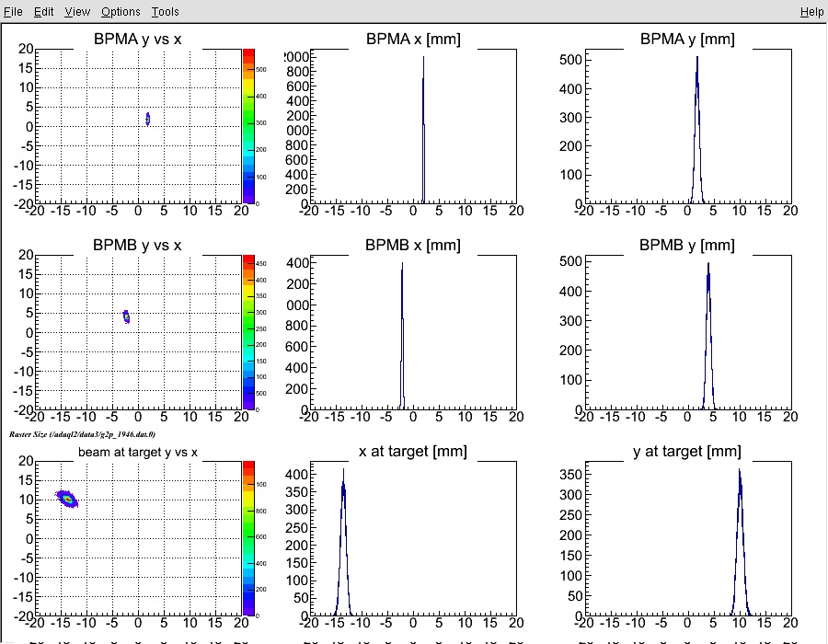Select the 'BPMA y [mm]' histogram title

coord(687,39)
